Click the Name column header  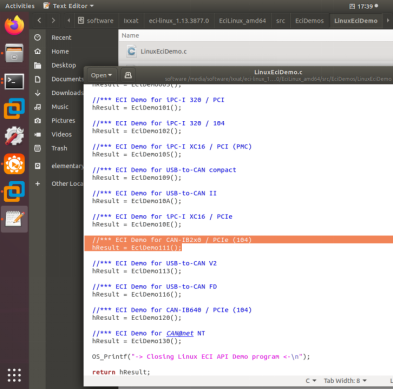tap(130, 35)
